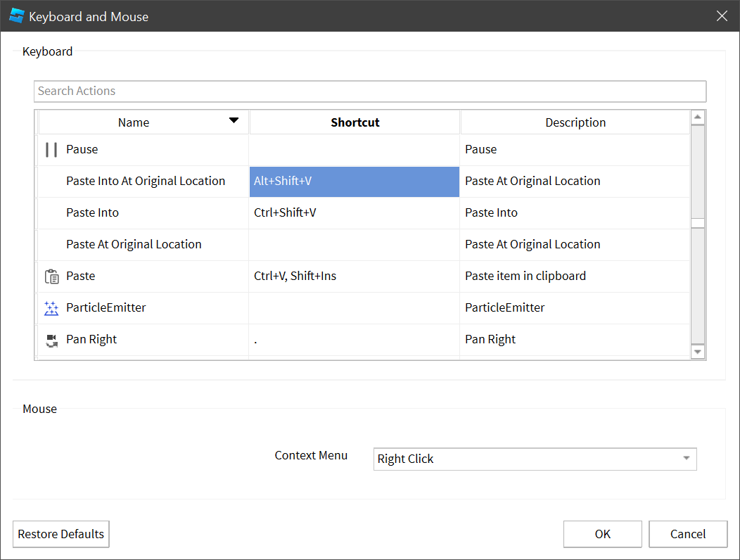Click the Restore Defaults button

coord(60,534)
